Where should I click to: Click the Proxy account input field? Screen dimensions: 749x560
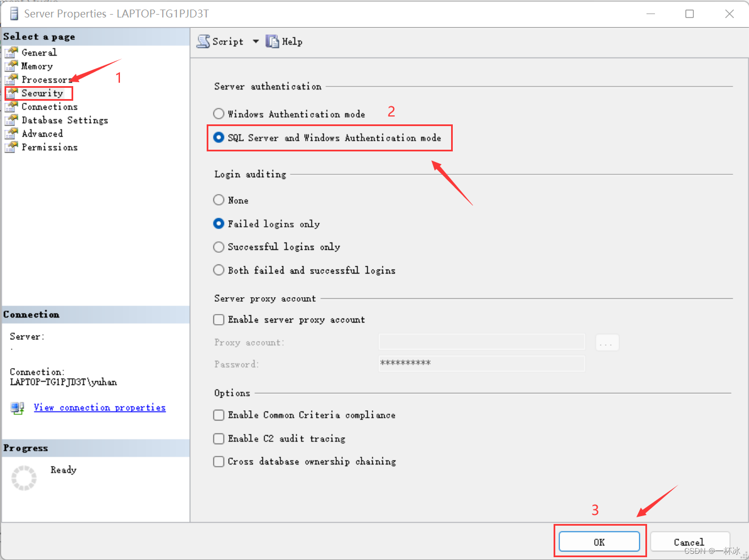482,342
